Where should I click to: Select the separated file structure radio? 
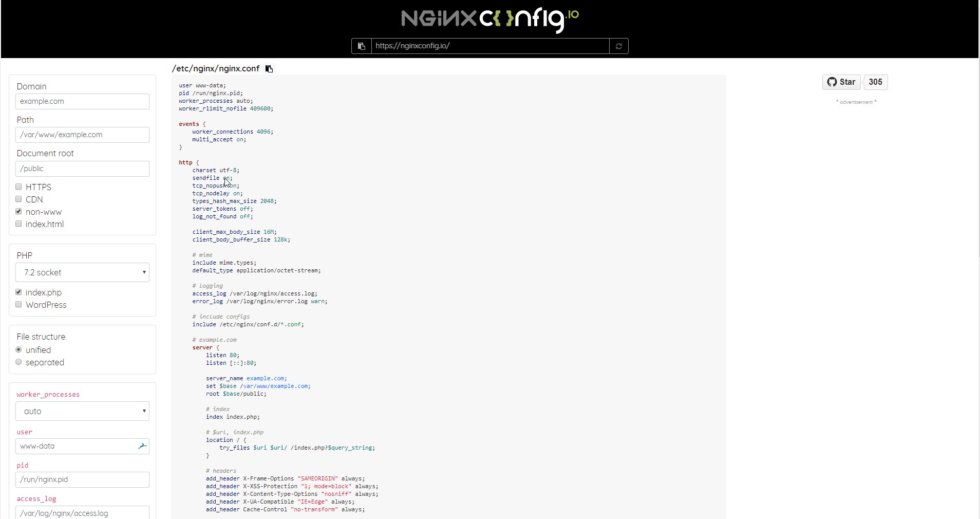(18, 362)
